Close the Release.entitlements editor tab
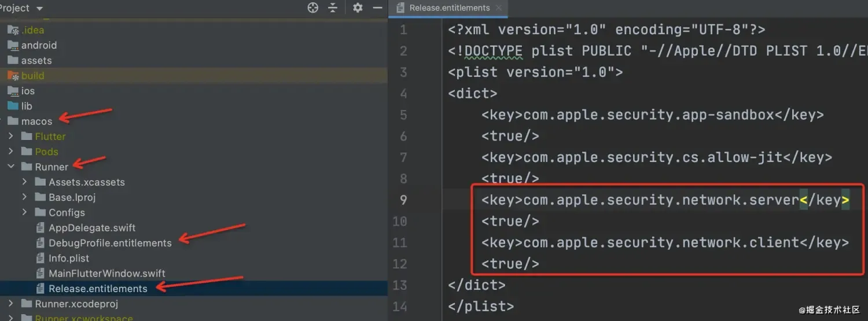This screenshot has height=321, width=868. [x=499, y=8]
